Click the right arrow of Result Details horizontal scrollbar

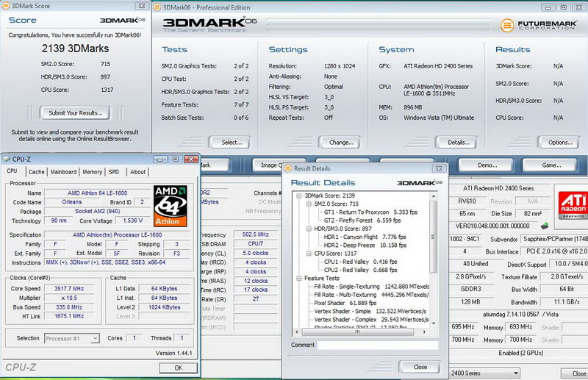click(425, 332)
